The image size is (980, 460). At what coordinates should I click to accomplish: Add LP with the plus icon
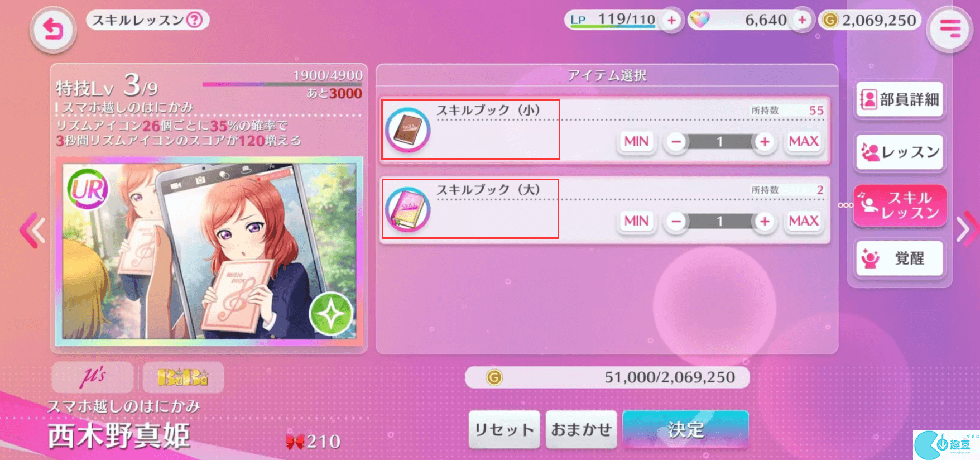click(x=671, y=21)
